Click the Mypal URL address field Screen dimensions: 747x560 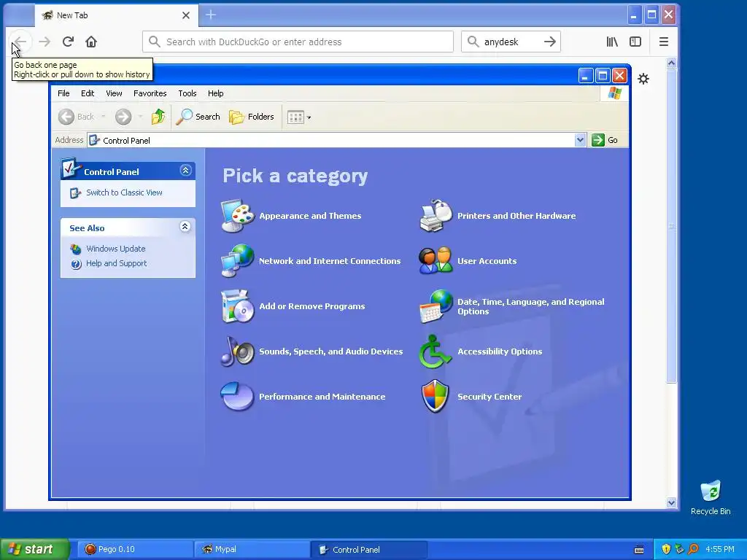298,42
